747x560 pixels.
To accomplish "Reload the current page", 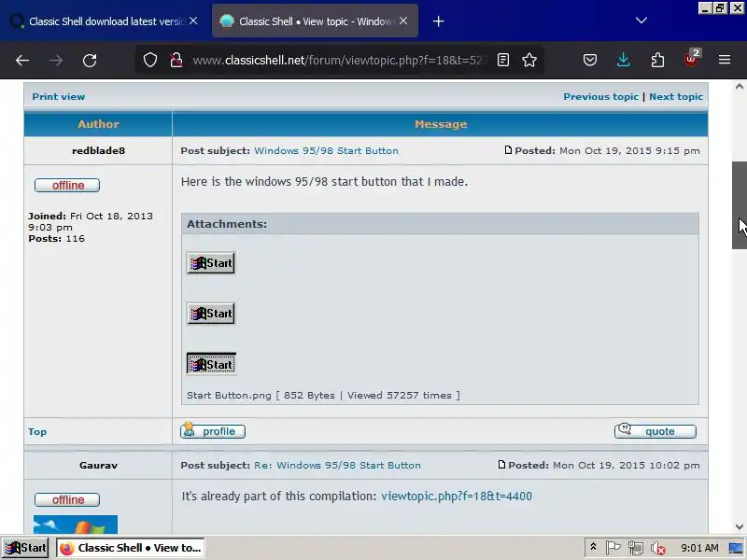I will 90,61.
